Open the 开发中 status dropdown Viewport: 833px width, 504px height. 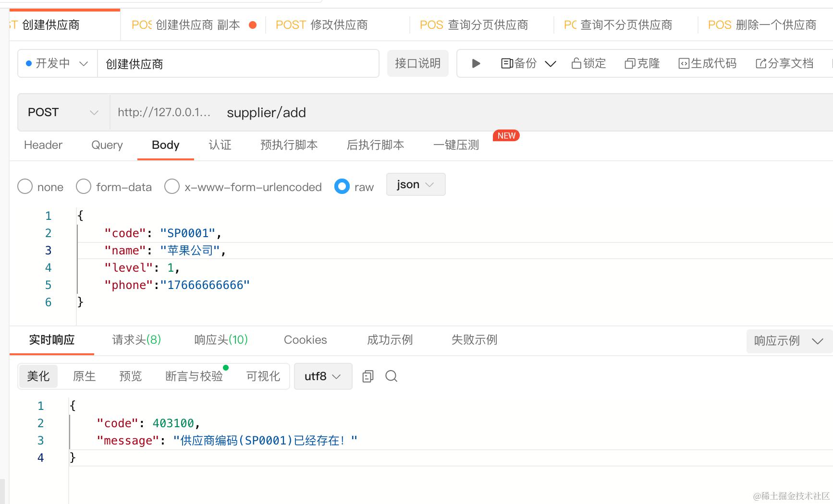(x=58, y=63)
